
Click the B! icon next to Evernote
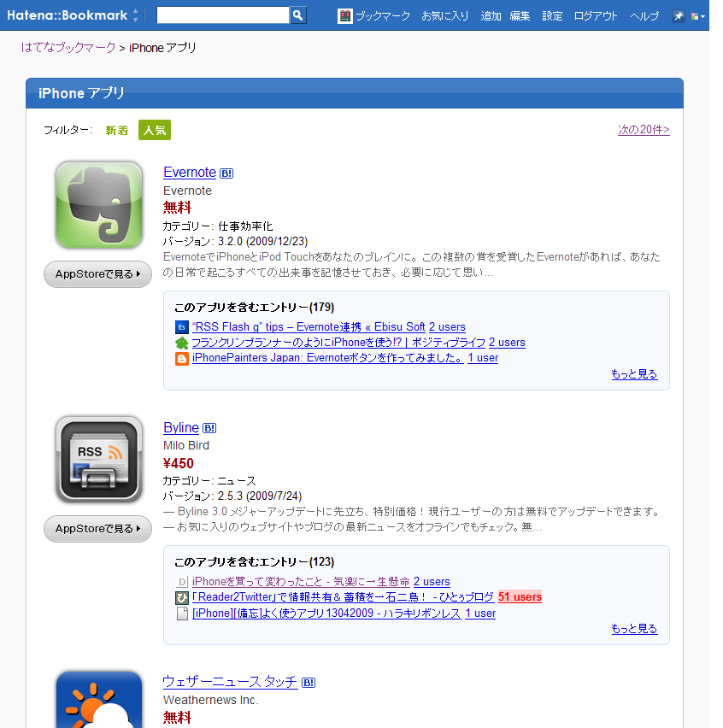[x=226, y=173]
